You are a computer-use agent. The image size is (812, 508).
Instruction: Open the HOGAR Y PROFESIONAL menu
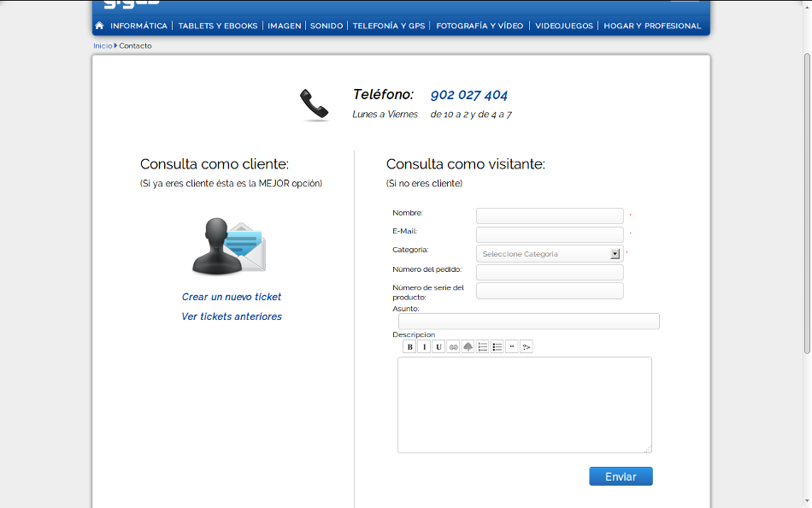[652, 26]
